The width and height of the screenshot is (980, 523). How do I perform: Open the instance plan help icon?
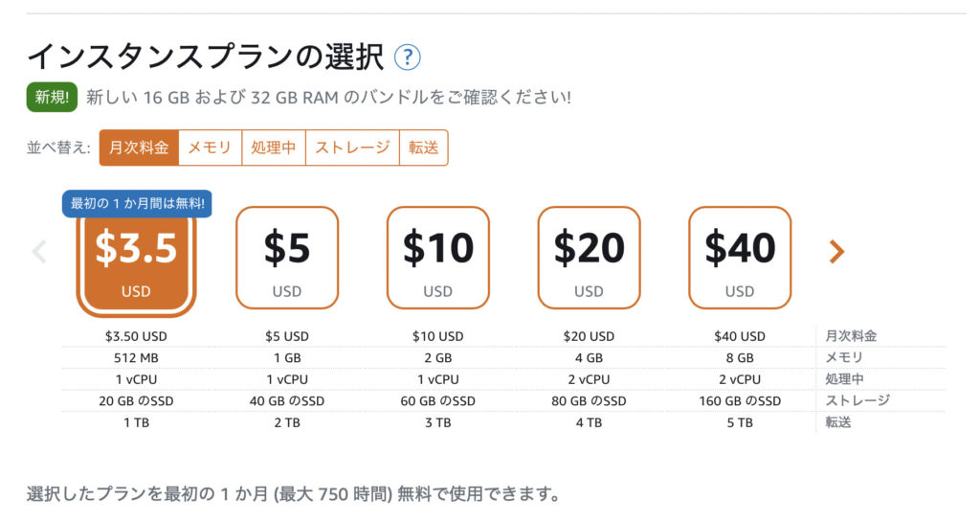[x=408, y=57]
